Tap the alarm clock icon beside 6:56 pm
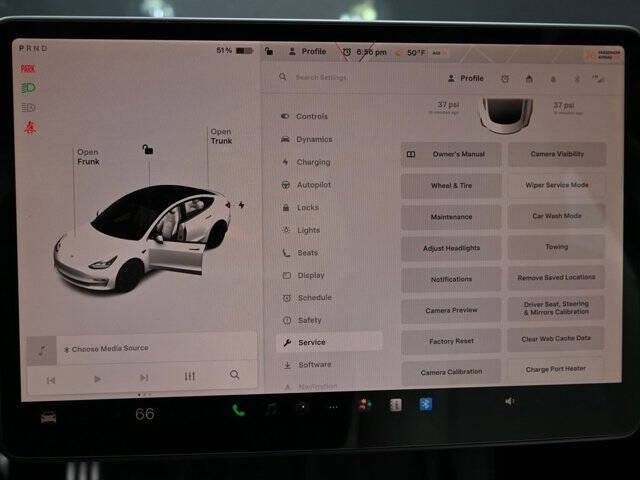The height and width of the screenshot is (480, 640). coord(347,52)
